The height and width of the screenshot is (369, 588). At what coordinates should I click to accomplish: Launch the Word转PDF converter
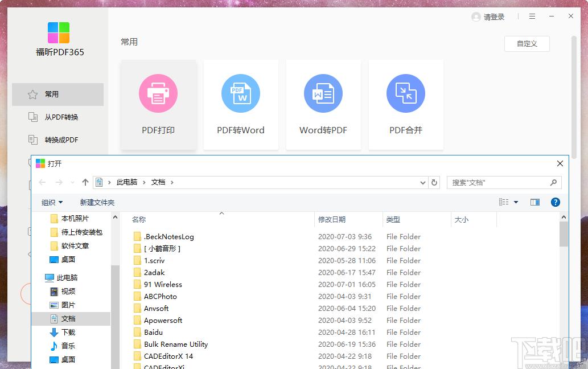point(323,105)
